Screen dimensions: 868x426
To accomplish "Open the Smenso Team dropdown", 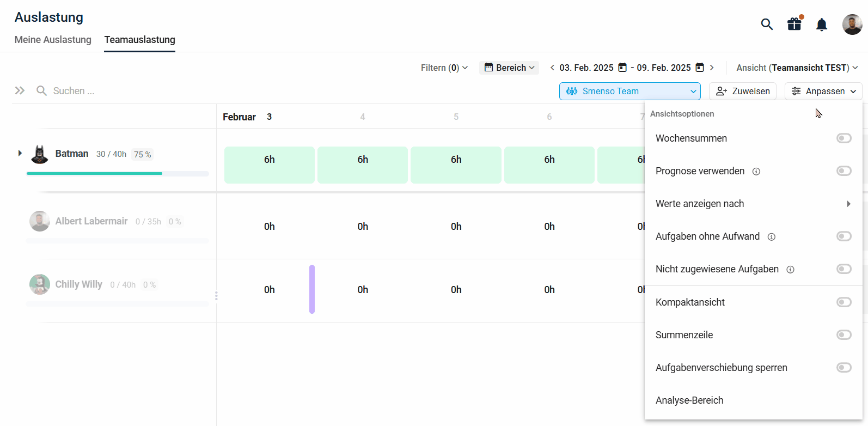I will pos(630,92).
